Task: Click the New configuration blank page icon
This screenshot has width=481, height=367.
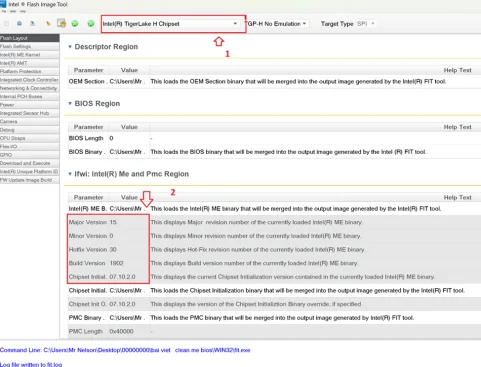Action: [x=7, y=23]
